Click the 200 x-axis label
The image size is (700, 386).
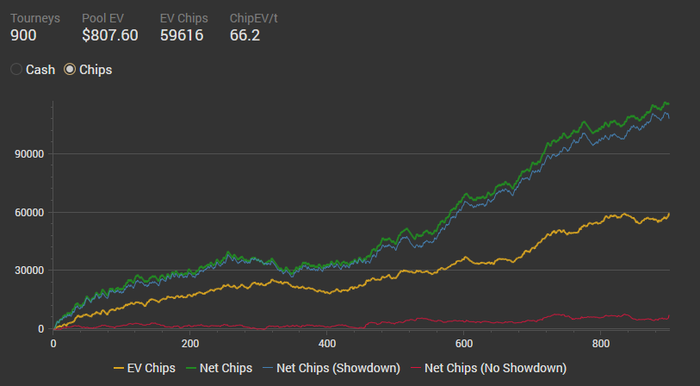point(190,344)
